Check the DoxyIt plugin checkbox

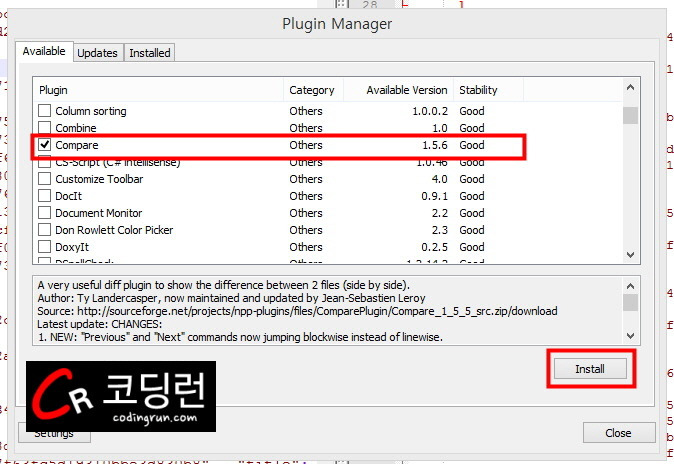[x=44, y=247]
